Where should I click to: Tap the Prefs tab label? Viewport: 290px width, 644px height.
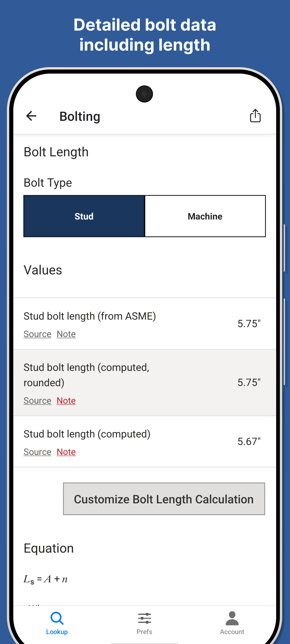pyautogui.click(x=144, y=632)
